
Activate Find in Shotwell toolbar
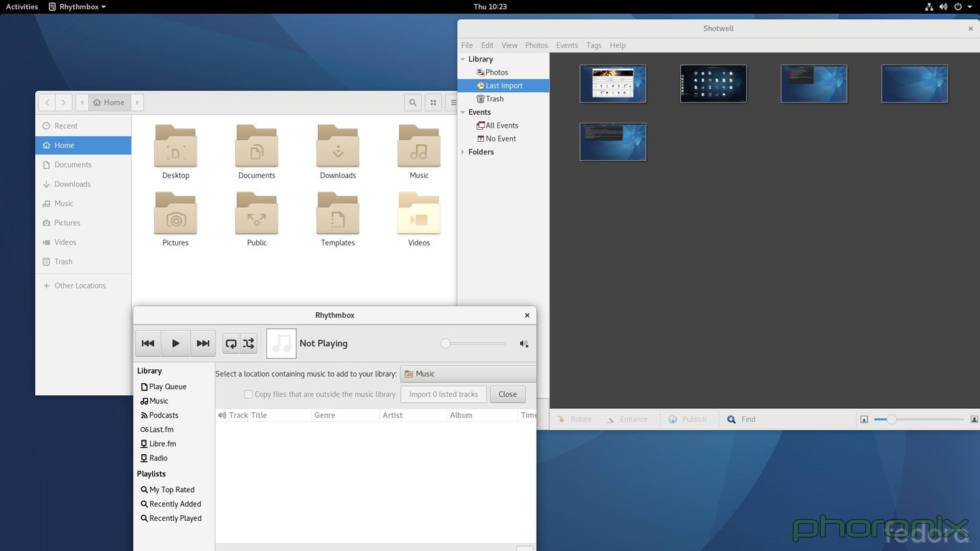(x=740, y=419)
